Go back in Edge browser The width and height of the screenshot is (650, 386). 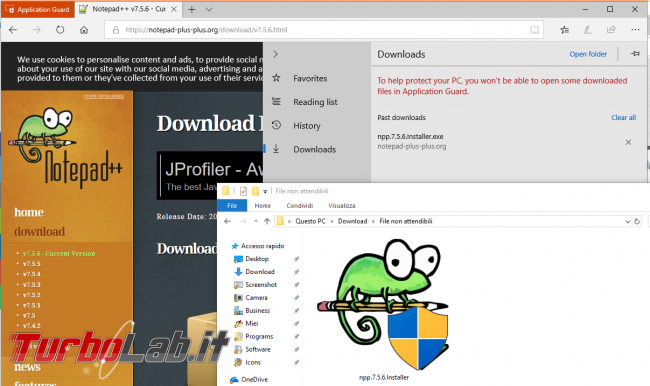[13, 30]
